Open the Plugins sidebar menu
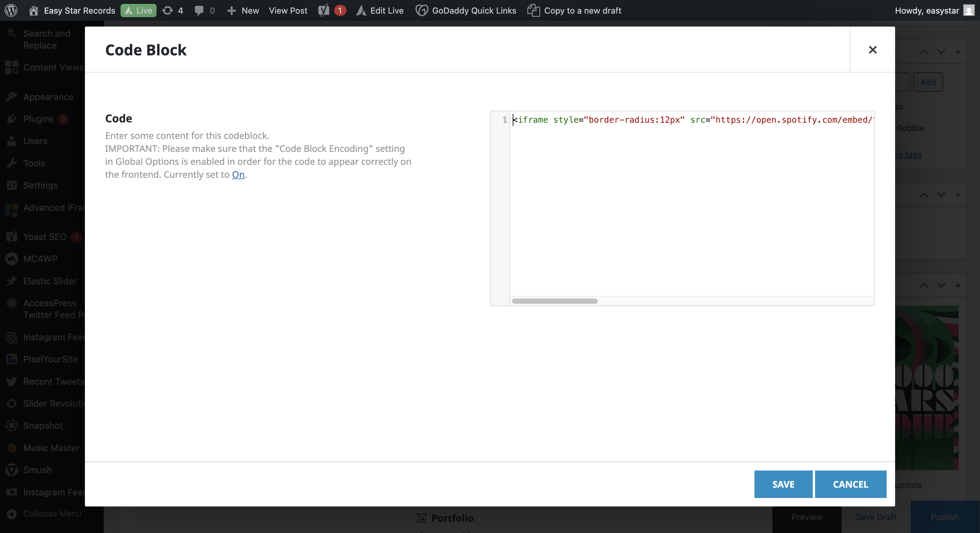 coord(38,119)
